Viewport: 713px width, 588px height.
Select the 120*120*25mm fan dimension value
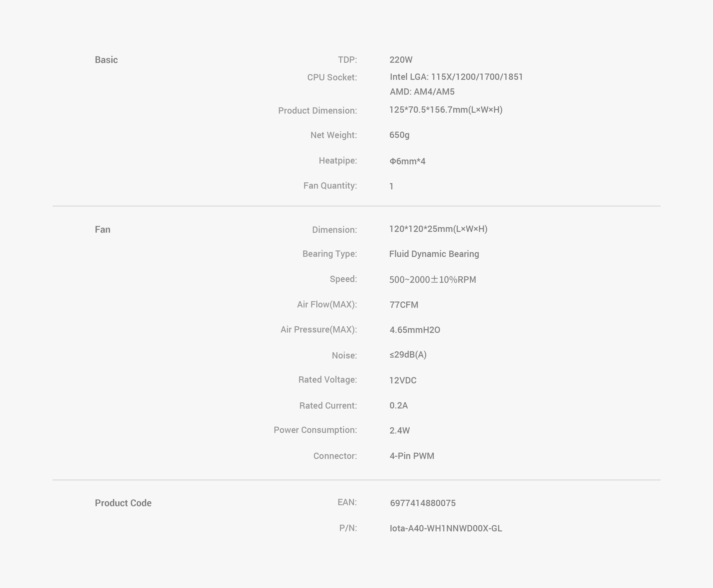438,229
